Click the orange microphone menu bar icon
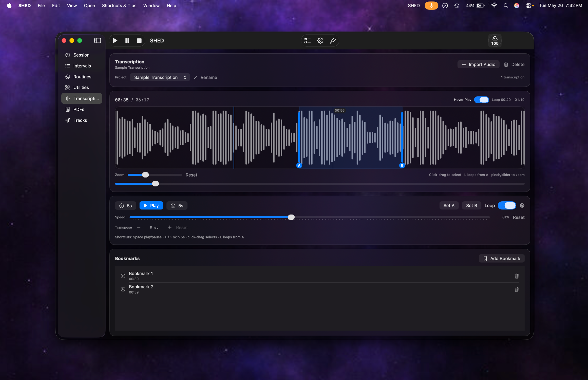Screen dimensions: 588x380 [x=431, y=5]
